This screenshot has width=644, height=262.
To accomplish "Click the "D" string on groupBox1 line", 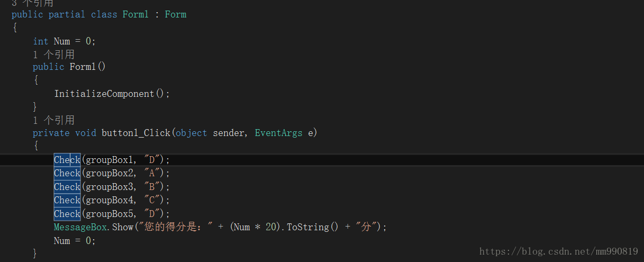I will (152, 159).
